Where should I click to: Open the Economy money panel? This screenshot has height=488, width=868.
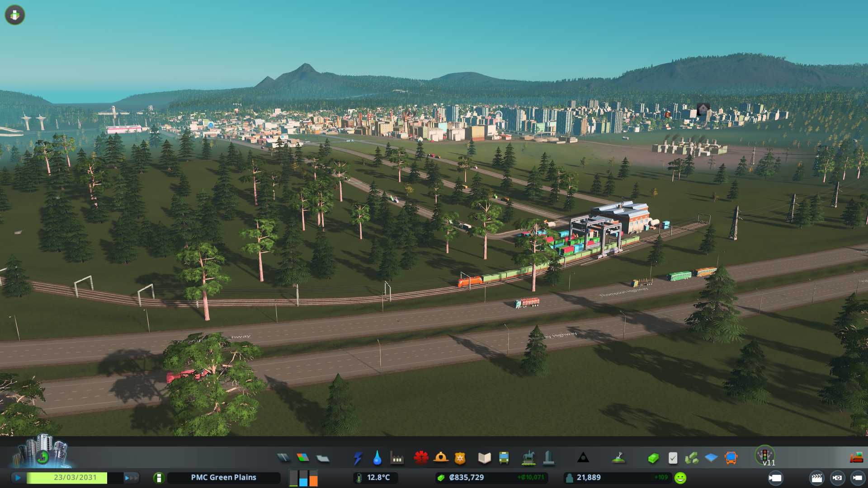pos(653,458)
